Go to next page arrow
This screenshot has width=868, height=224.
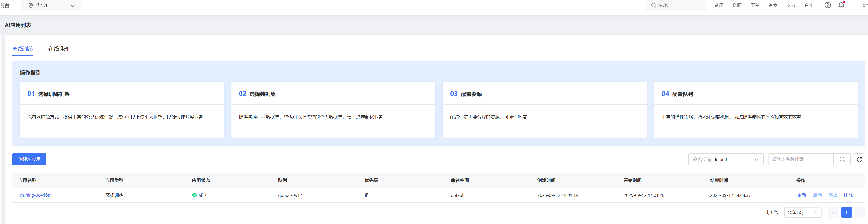click(x=860, y=212)
